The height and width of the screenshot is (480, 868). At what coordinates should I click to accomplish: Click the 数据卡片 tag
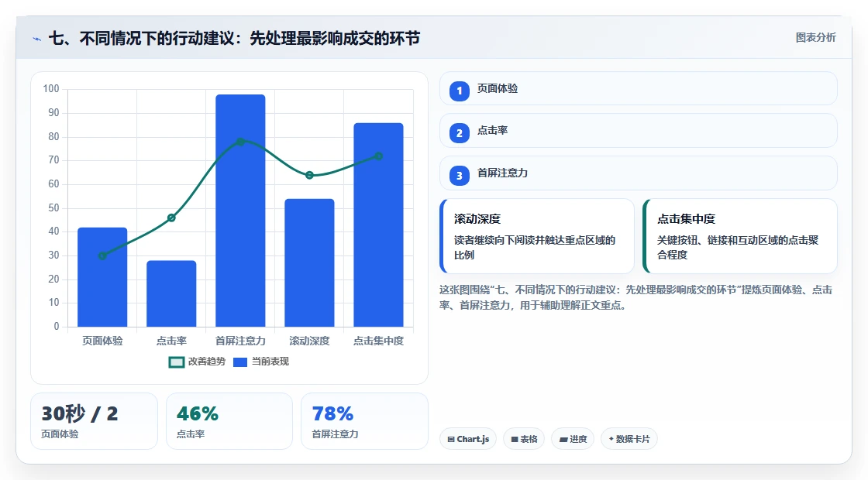[x=629, y=439]
